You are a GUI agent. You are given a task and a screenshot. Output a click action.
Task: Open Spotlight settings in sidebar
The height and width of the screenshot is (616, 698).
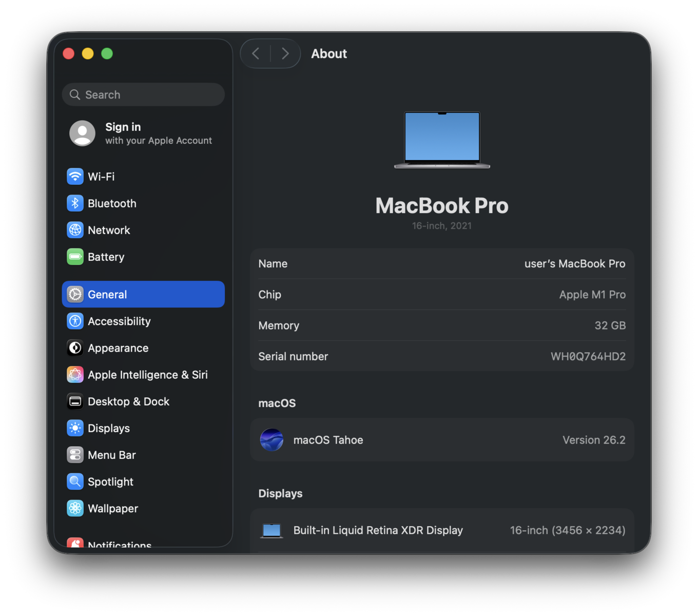pos(110,482)
